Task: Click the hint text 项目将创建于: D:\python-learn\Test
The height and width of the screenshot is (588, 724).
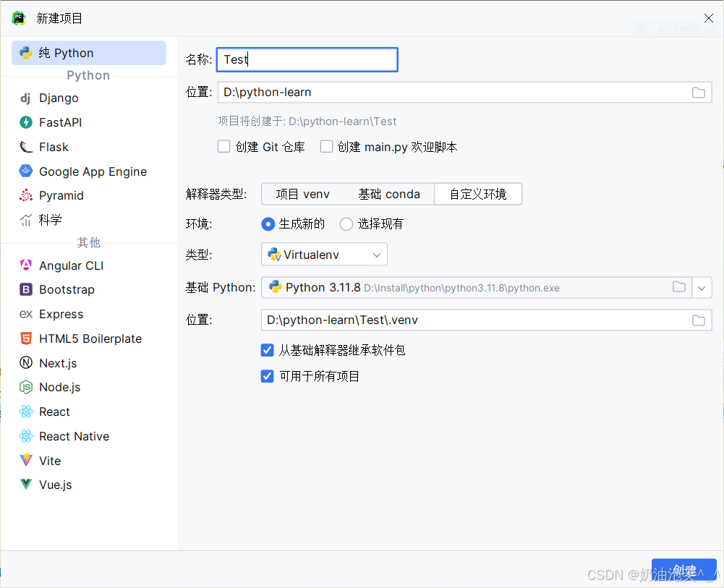Action: click(307, 122)
